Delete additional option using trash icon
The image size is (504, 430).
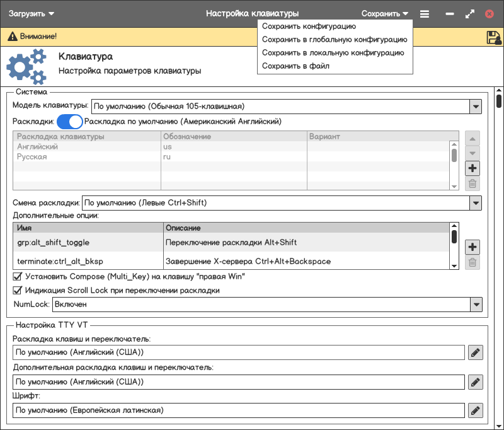tap(472, 262)
